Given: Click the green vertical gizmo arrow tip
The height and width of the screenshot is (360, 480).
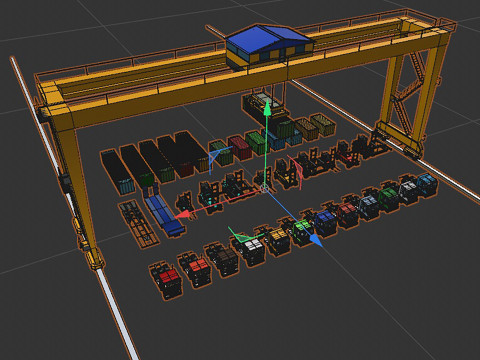Looking at the screenshot, I should click(x=267, y=108).
